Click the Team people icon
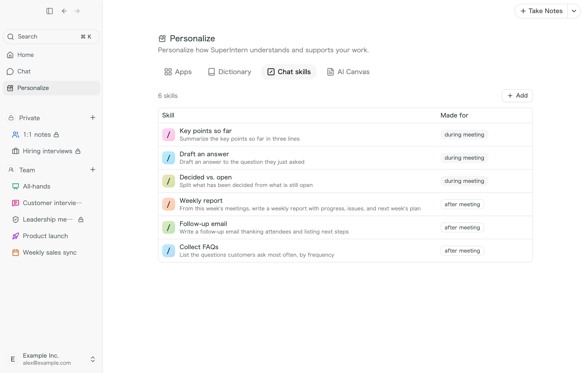Image resolution: width=588 pixels, height=373 pixels. (11, 170)
